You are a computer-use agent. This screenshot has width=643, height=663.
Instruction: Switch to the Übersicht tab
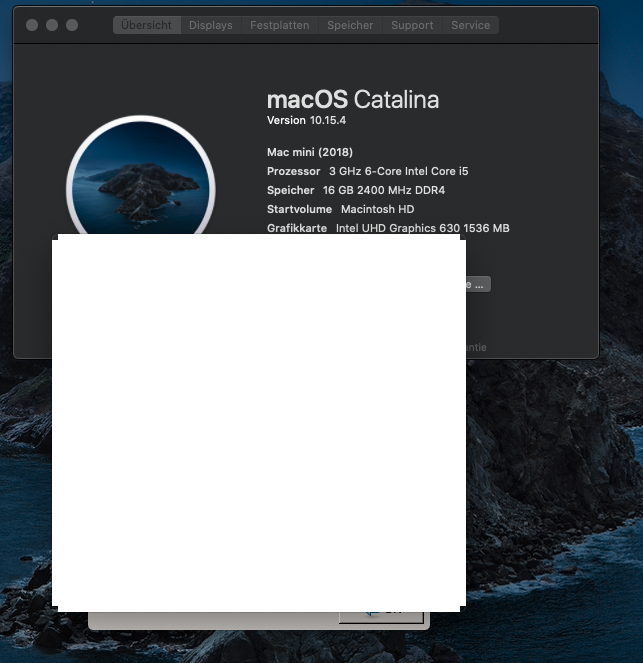(147, 25)
